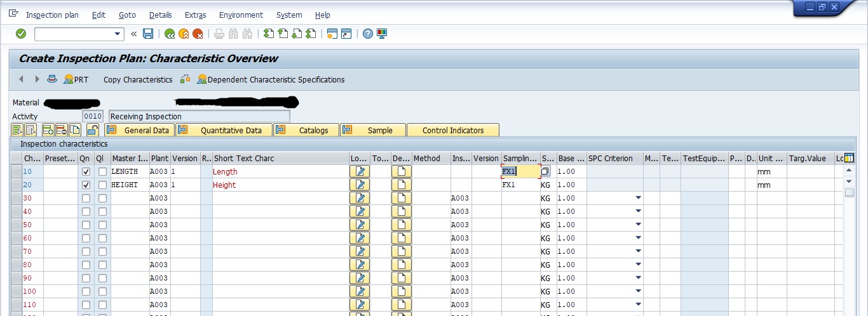Click the Save disk icon
868x316 pixels.
[148, 34]
